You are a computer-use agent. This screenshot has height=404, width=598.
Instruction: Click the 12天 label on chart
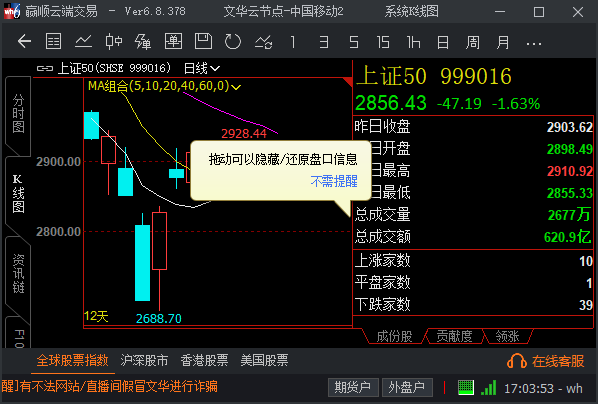point(96,316)
